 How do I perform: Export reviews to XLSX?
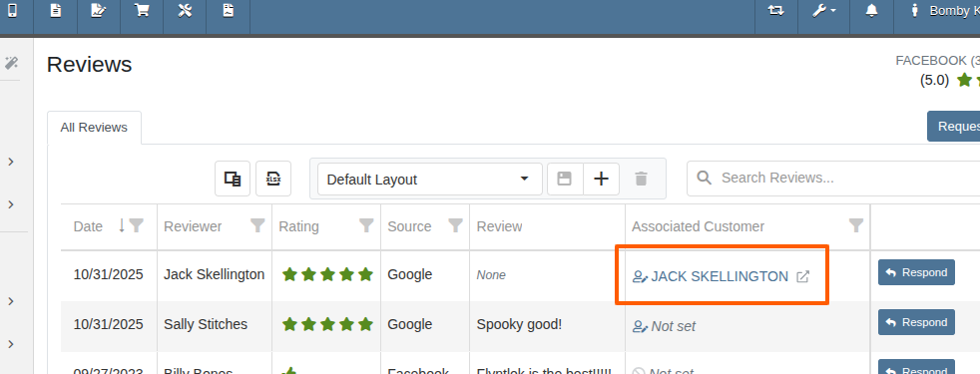pyautogui.click(x=273, y=179)
